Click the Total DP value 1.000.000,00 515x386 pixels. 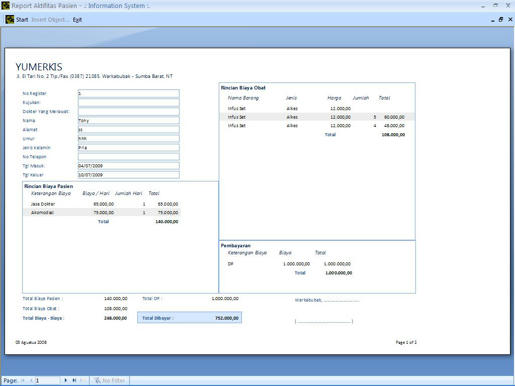(225, 298)
